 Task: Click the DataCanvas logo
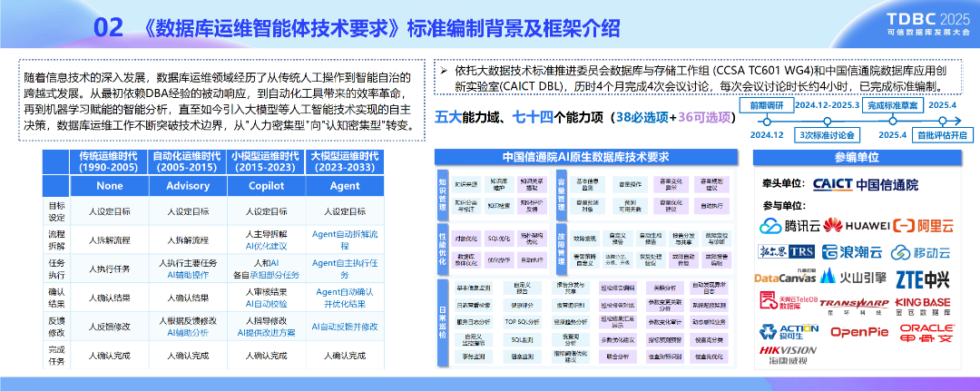click(x=785, y=277)
